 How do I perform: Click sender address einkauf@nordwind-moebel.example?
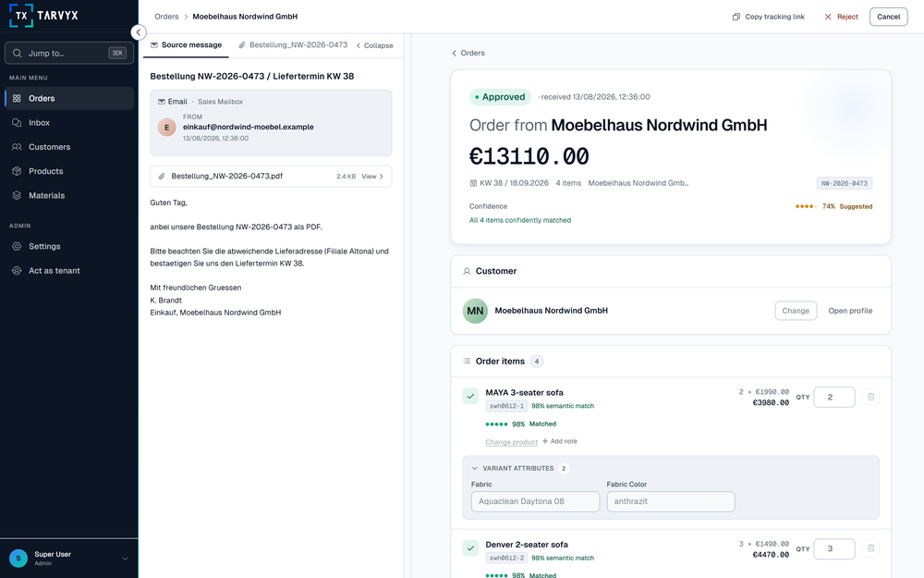248,127
